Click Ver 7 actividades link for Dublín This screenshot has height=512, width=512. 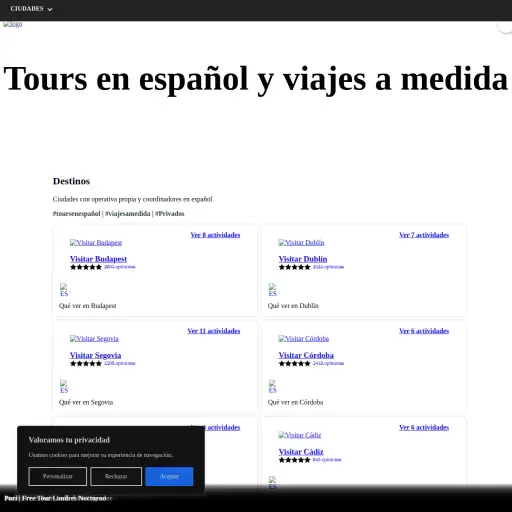424,235
